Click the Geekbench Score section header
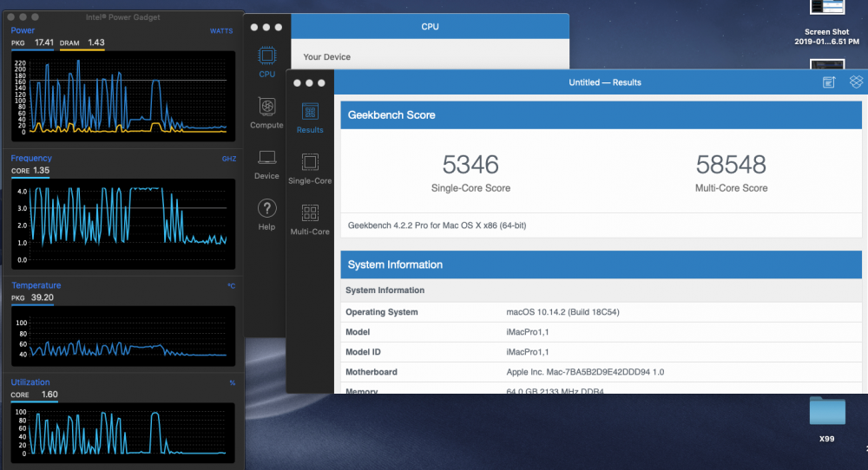Screen dimensions: 868x470 click(x=602, y=115)
